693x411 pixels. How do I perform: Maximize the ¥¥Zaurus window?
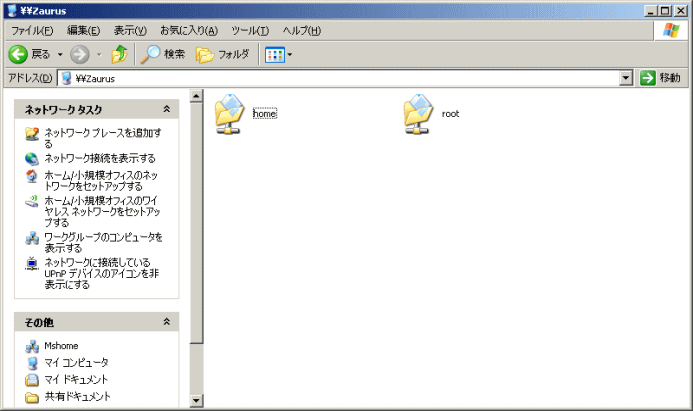click(665, 11)
